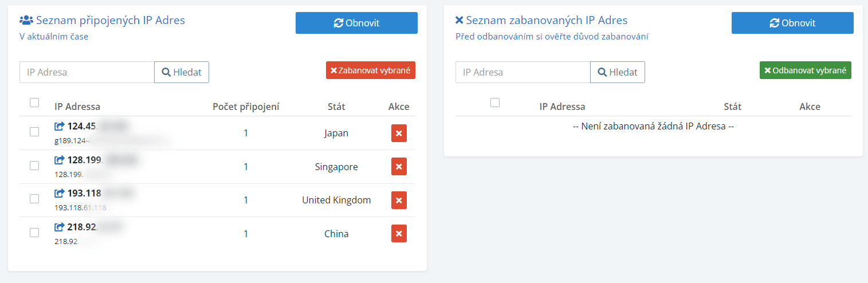Enable the checkbox for the China IP row

34,233
